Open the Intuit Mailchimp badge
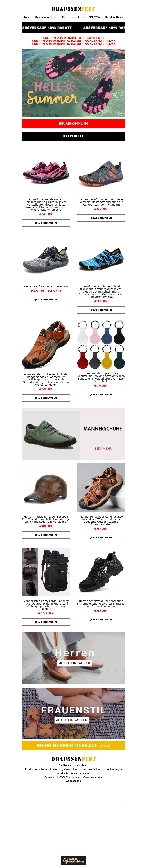 click(x=73, y=860)
